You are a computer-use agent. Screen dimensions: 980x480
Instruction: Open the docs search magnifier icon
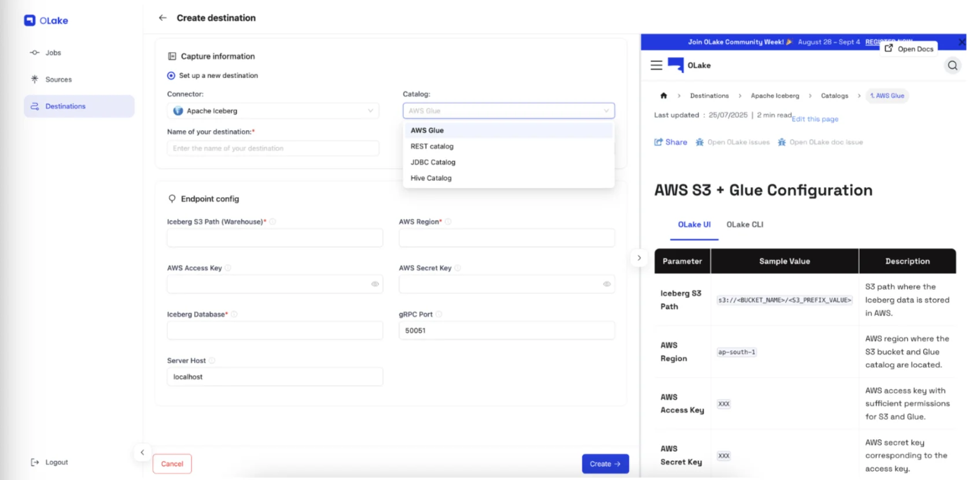click(952, 66)
